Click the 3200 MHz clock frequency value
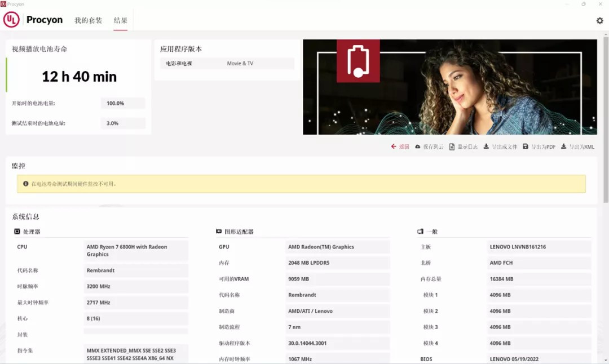The image size is (609, 364). (136, 286)
